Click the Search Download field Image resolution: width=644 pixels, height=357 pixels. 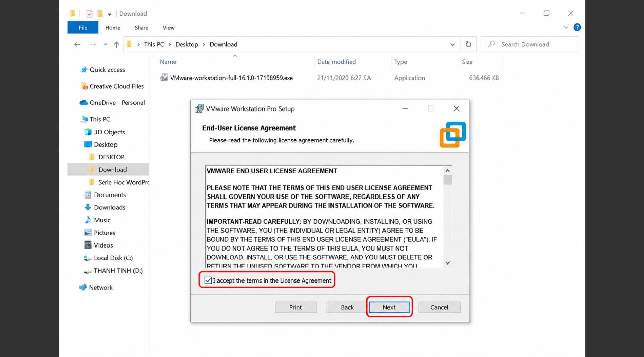click(530, 44)
